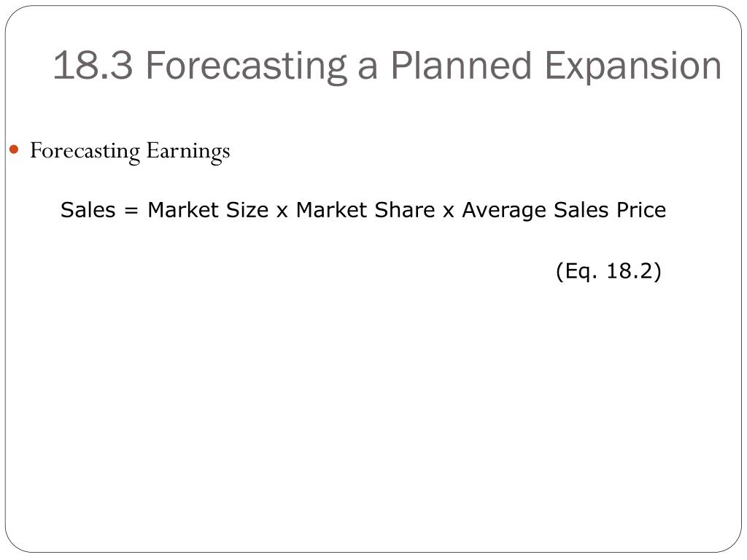
Task: Click the word 'Sales' at equation start
Action: [88, 210]
